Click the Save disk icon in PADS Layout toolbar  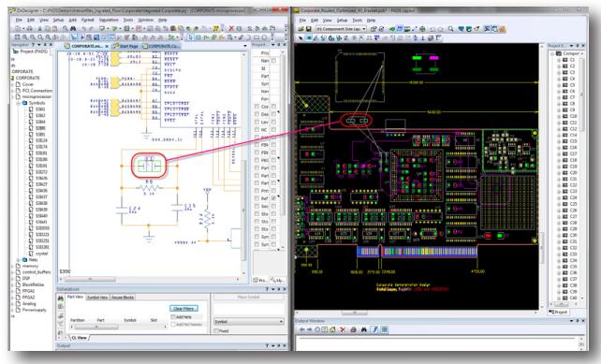(x=308, y=29)
